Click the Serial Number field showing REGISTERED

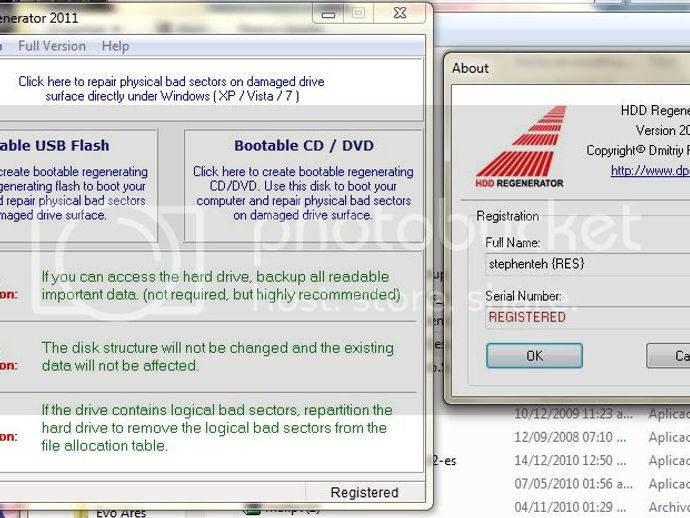point(587,317)
